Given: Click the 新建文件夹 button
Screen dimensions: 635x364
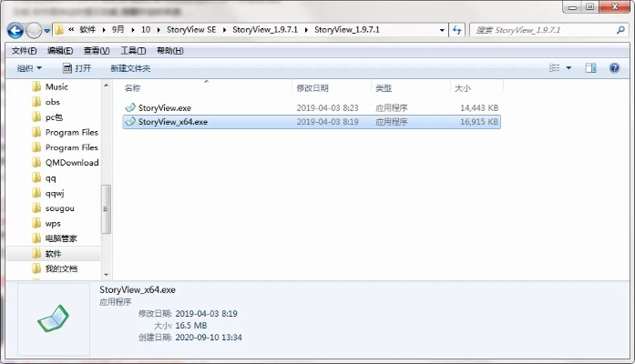Looking at the screenshot, I should pyautogui.click(x=130, y=68).
